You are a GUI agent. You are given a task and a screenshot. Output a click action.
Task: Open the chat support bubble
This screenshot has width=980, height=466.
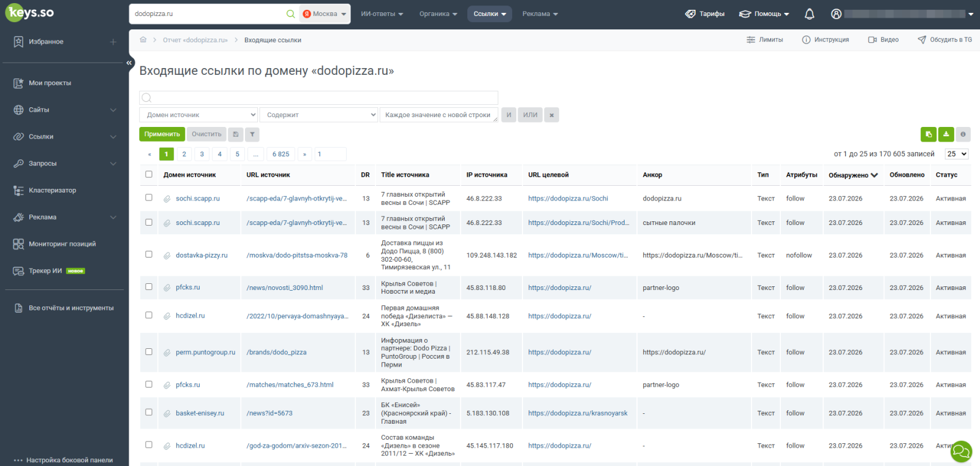961,452
